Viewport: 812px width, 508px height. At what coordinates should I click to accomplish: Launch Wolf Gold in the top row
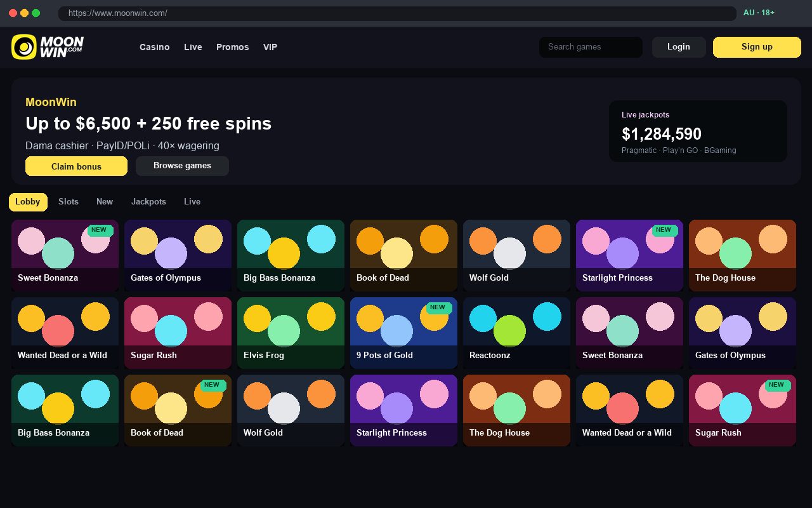516,256
